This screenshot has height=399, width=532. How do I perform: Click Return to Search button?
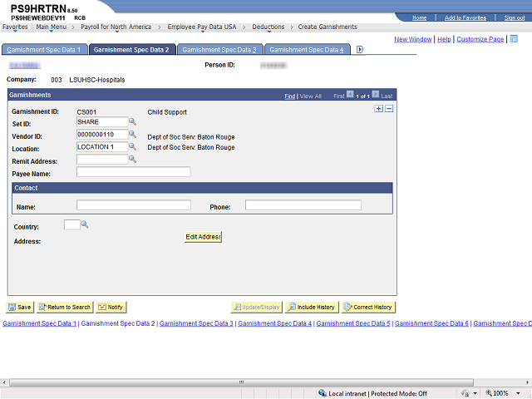[64, 308]
